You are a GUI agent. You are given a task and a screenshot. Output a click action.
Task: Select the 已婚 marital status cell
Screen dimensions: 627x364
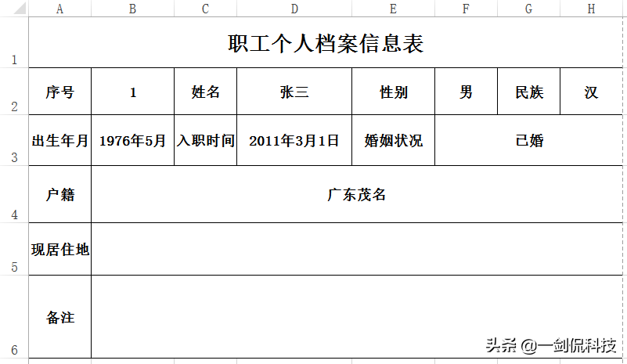[x=528, y=140]
